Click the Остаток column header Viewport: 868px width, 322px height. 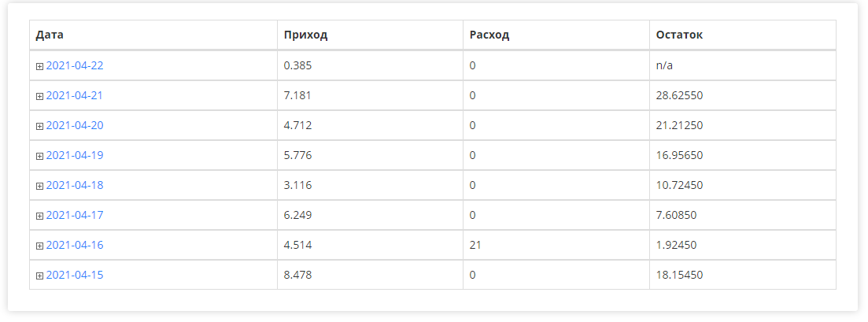click(x=679, y=35)
